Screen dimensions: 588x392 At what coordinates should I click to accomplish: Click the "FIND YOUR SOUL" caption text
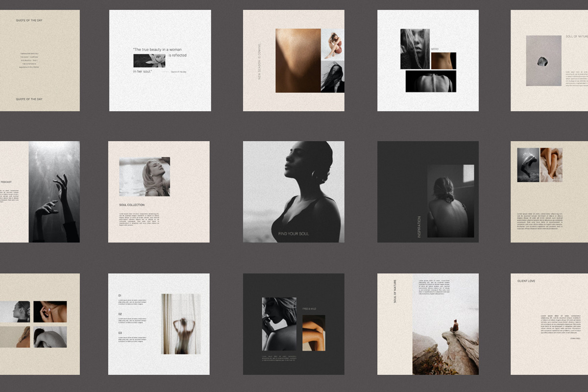point(294,234)
